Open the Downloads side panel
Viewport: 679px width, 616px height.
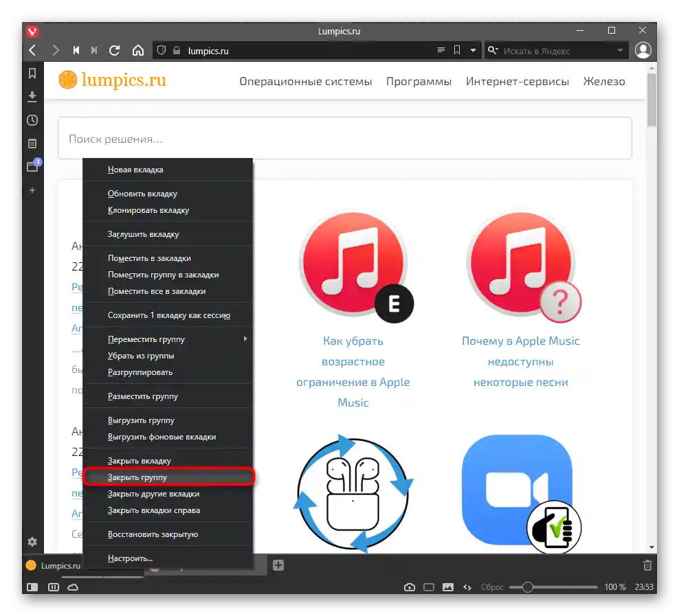[32, 96]
